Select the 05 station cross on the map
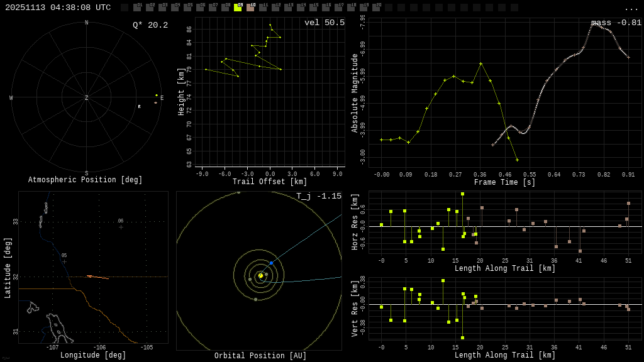The height and width of the screenshot is (362, 644). click(64, 262)
